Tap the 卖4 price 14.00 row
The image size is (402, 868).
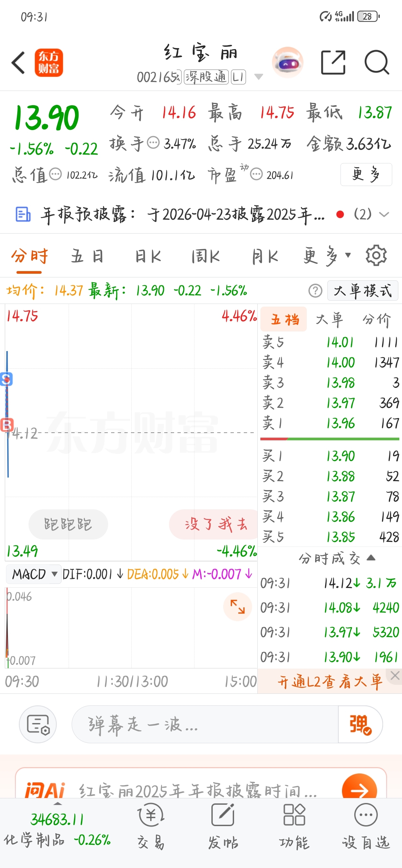click(330, 363)
